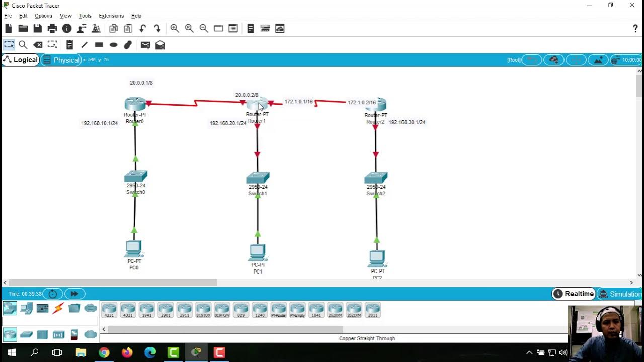Undo the last action
644x362 pixels.
click(143, 29)
